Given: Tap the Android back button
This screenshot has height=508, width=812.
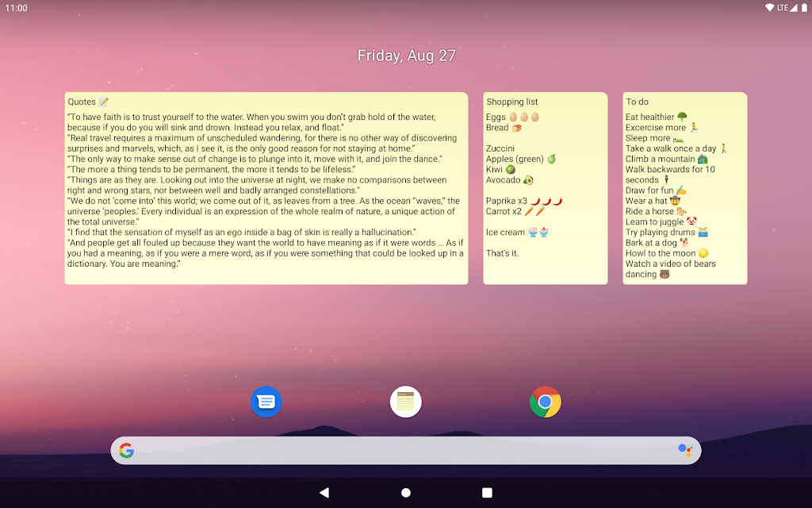Looking at the screenshot, I should pyautogui.click(x=324, y=492).
